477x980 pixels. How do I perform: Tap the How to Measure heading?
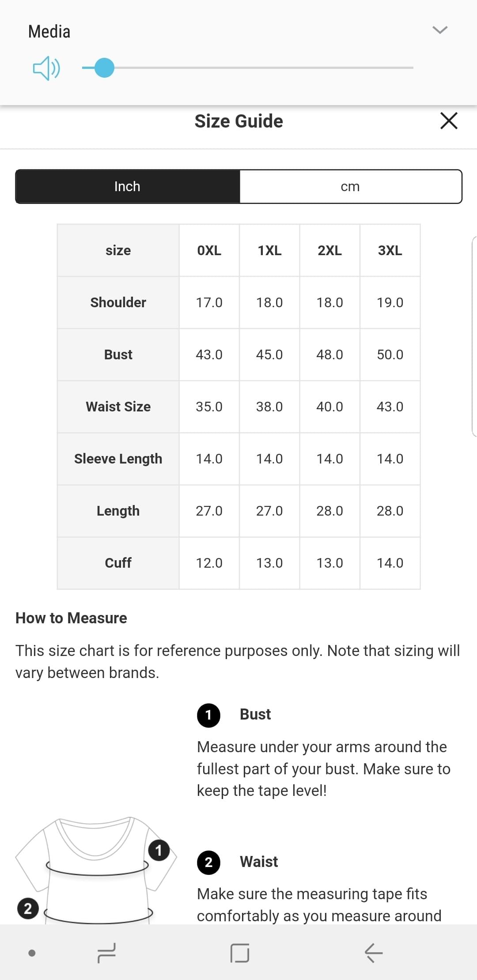point(71,618)
